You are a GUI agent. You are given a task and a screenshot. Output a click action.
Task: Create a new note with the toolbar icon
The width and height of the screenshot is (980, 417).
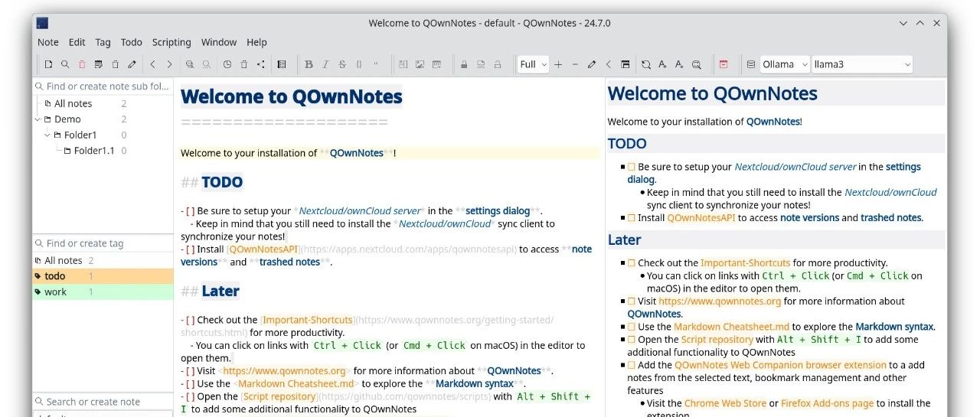tap(48, 64)
